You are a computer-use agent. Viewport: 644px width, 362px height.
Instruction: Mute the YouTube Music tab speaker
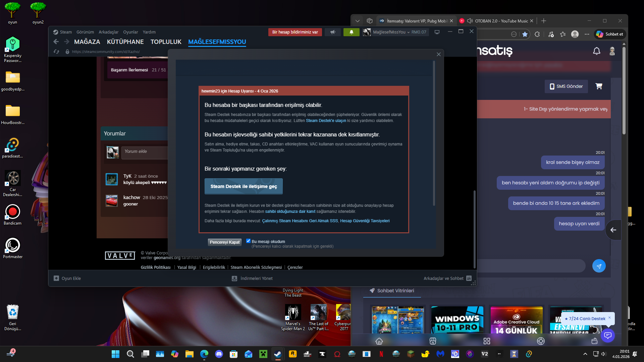[470, 21]
